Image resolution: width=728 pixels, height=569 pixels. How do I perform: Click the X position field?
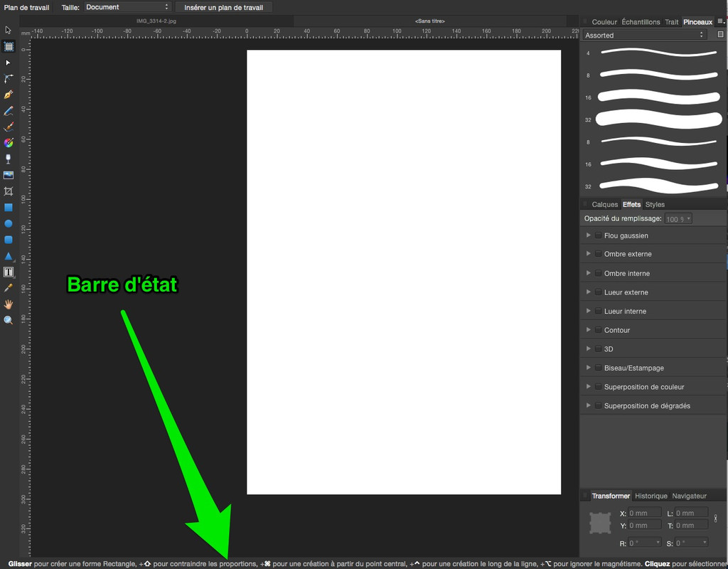[x=645, y=513]
